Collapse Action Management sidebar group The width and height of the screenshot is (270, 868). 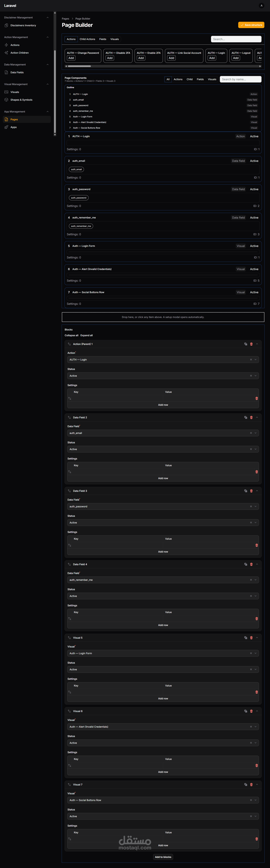click(47, 37)
